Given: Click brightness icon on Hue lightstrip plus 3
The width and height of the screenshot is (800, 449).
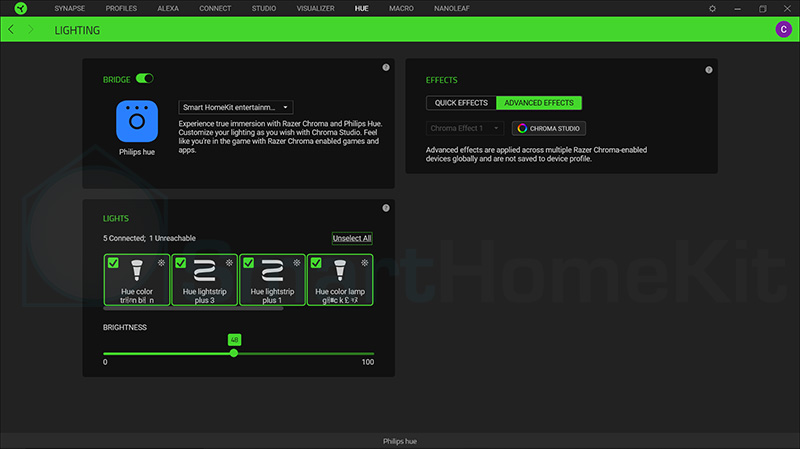Looking at the screenshot, I should (x=229, y=263).
